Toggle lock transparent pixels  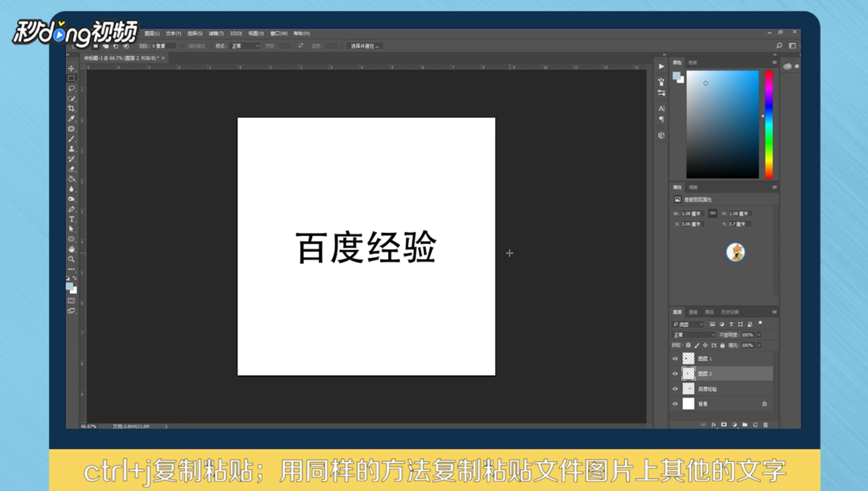point(688,345)
